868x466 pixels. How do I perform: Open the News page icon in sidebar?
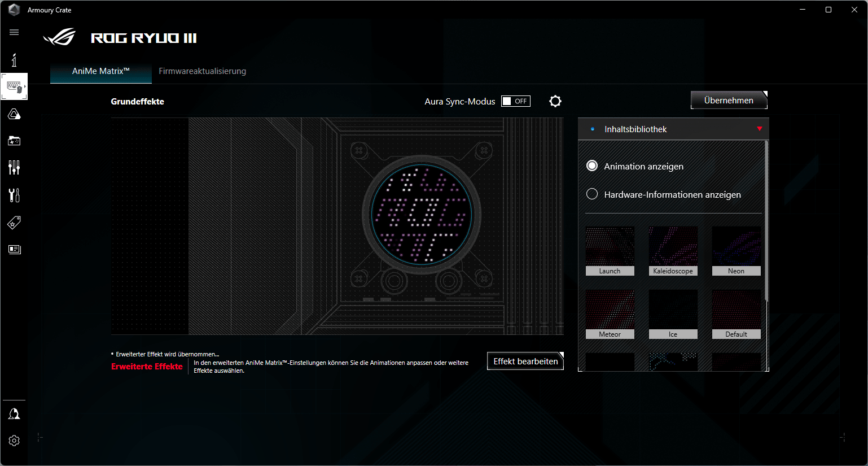pyautogui.click(x=14, y=249)
